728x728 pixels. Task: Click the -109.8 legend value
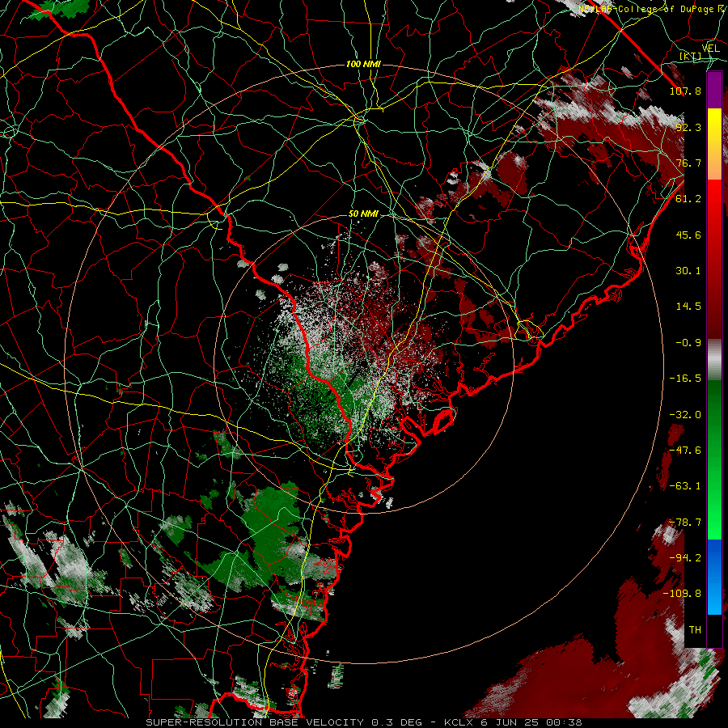point(683,594)
